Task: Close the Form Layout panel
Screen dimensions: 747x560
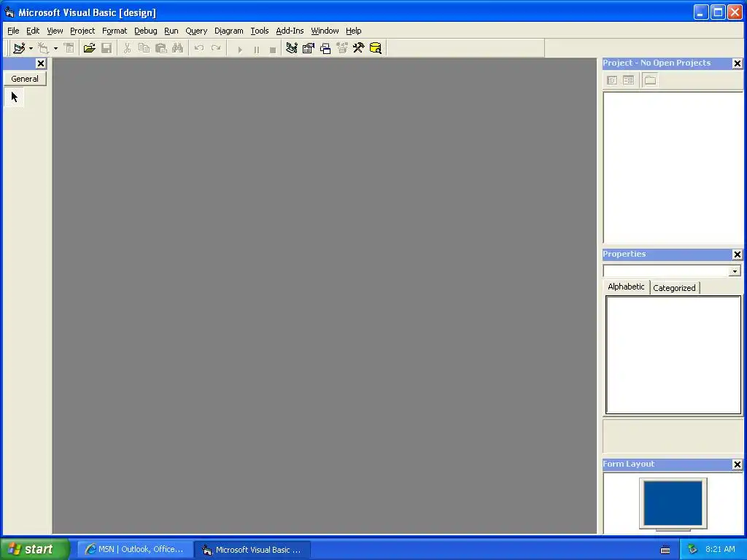Action: click(737, 464)
